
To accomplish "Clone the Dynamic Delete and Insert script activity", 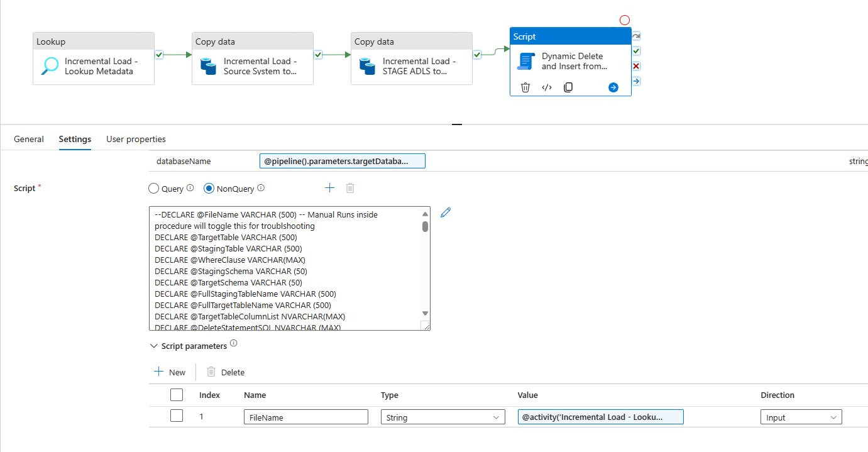I will (x=568, y=87).
